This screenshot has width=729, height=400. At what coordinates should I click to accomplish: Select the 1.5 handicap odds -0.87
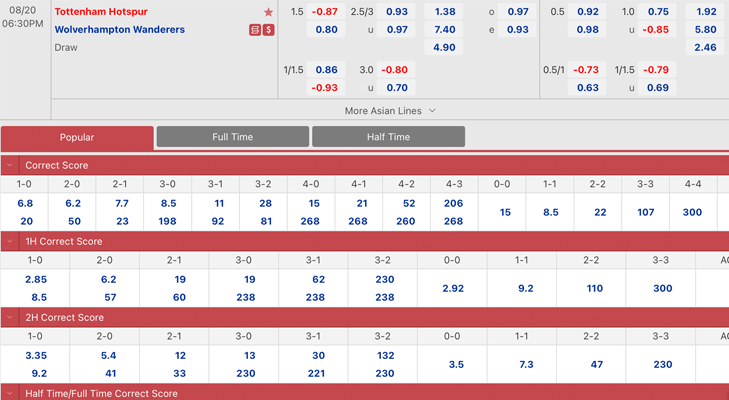325,12
